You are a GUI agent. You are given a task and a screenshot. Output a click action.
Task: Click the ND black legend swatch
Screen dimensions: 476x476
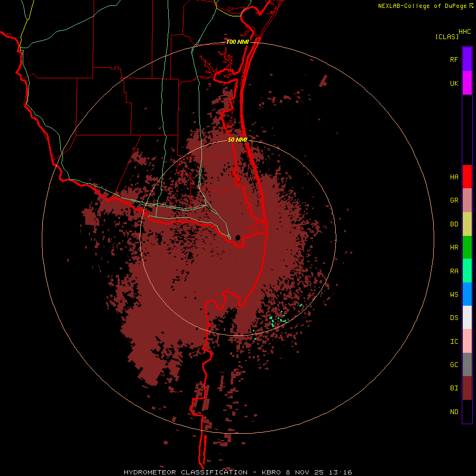coord(467,411)
